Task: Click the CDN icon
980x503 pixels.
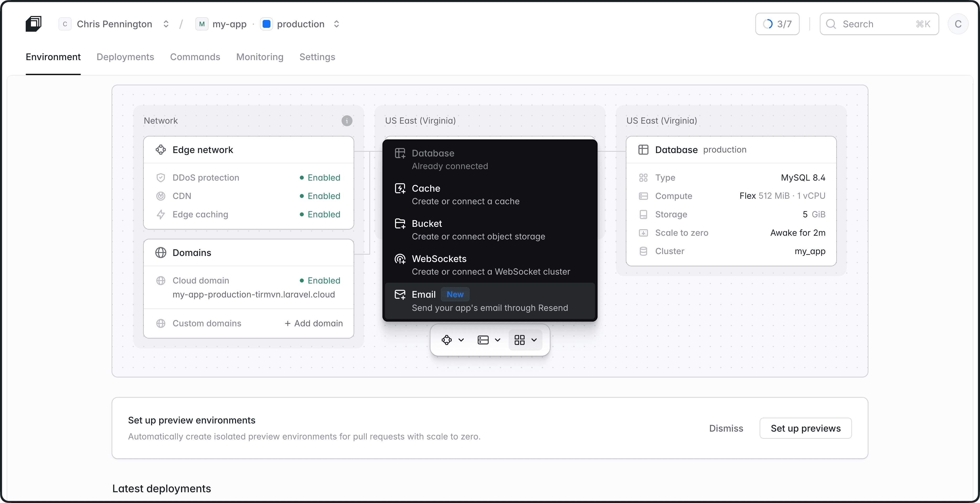Action: pyautogui.click(x=161, y=196)
